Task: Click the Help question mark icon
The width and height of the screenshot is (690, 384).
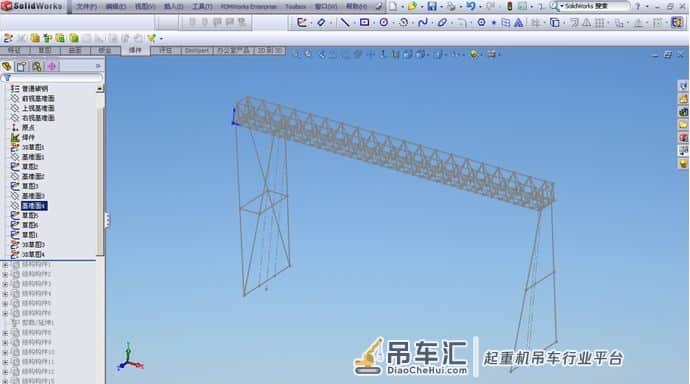Action: [637, 6]
